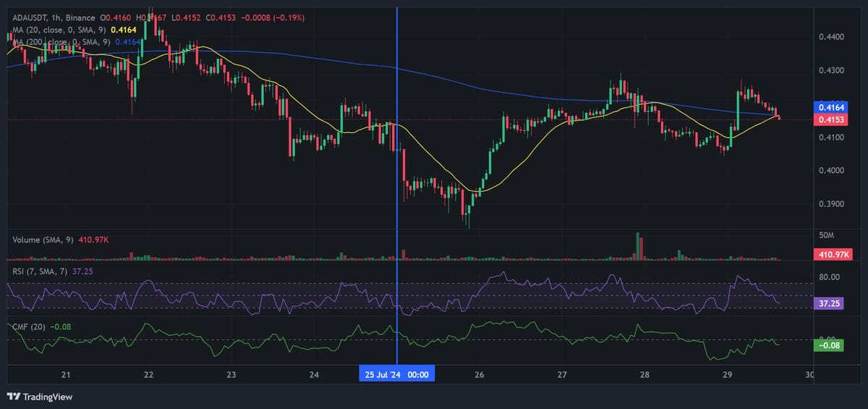Click date 22 on the time axis
868x409 pixels.
(x=149, y=375)
